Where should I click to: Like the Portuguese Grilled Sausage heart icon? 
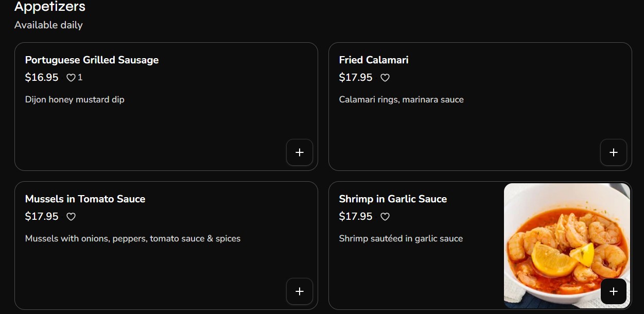coord(71,78)
